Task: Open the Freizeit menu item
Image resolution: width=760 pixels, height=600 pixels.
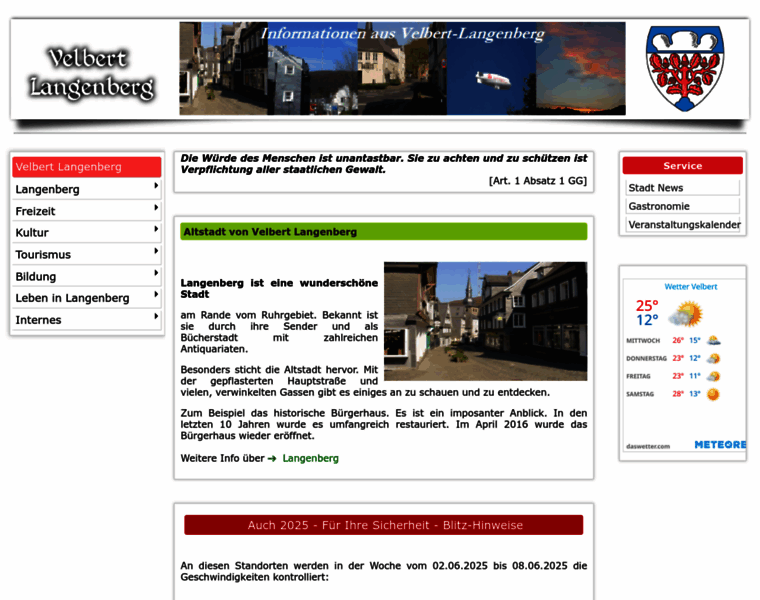Action: pos(87,211)
